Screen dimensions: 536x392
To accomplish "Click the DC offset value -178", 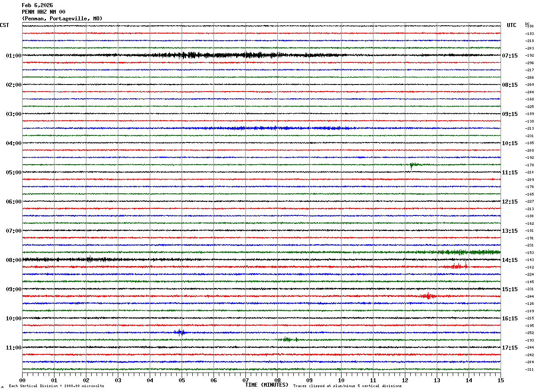I will (529, 165).
